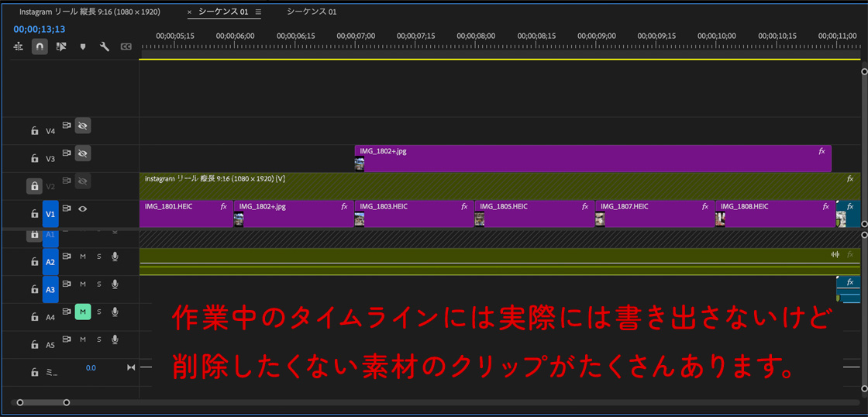The height and width of the screenshot is (417, 868).
Task: Add a marker with marker icon
Action: pyautogui.click(x=83, y=47)
